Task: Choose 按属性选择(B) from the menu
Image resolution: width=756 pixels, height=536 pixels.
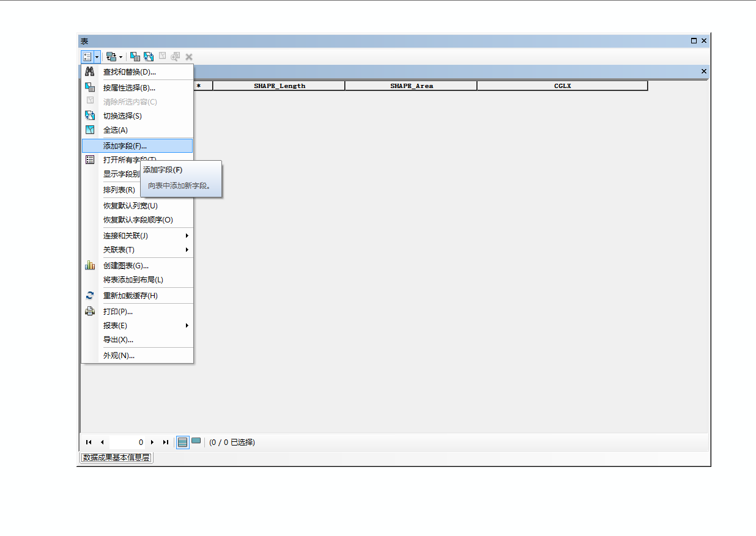Action: (138, 87)
